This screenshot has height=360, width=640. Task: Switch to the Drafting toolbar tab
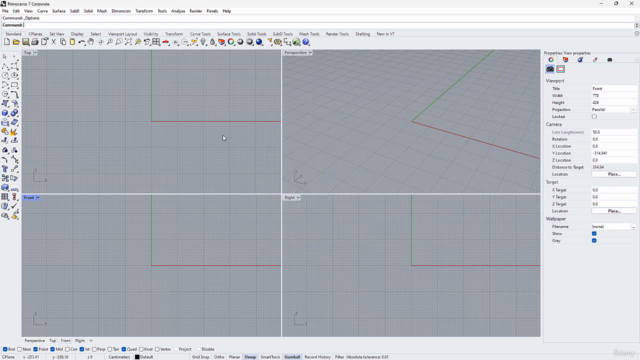pos(362,34)
